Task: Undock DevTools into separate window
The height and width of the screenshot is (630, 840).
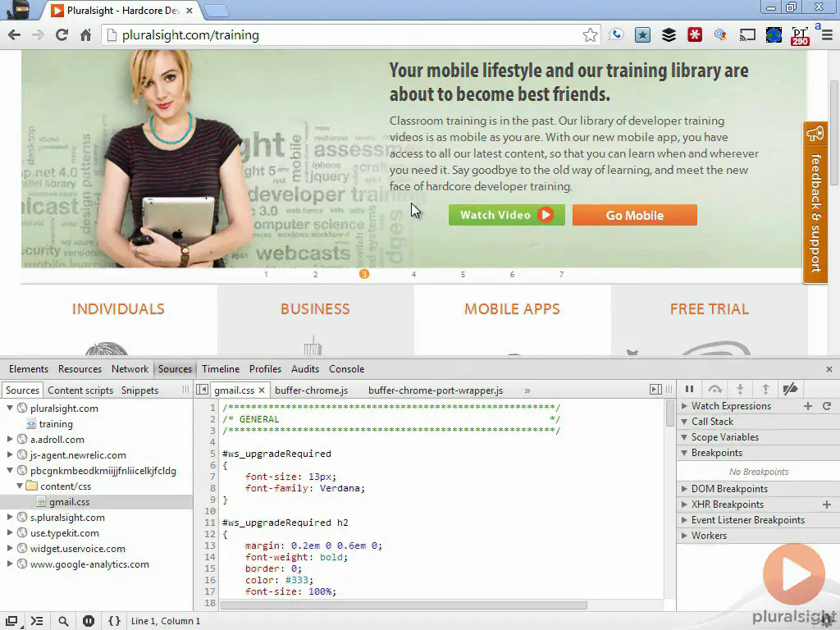Action: (x=11, y=621)
